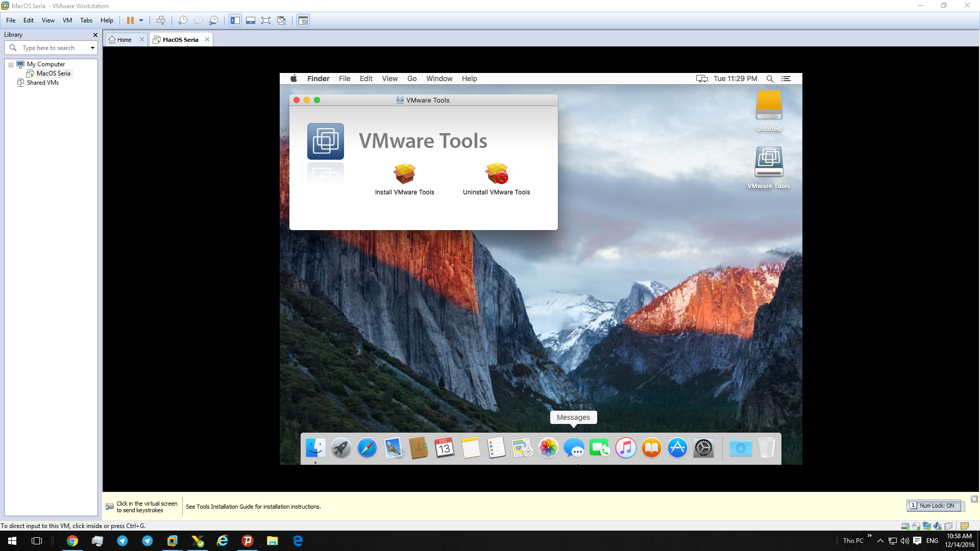
Task: Open Launchpad from the Dock
Action: tap(341, 448)
